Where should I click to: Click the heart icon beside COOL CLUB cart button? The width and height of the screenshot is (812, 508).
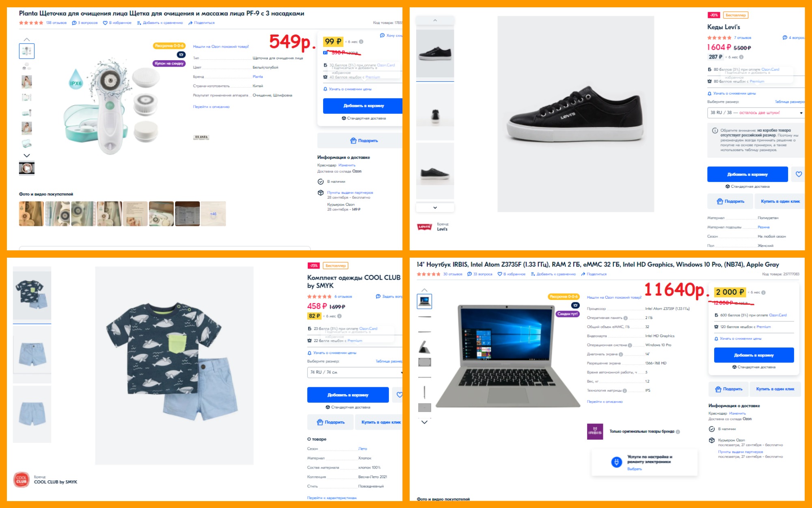pos(400,395)
